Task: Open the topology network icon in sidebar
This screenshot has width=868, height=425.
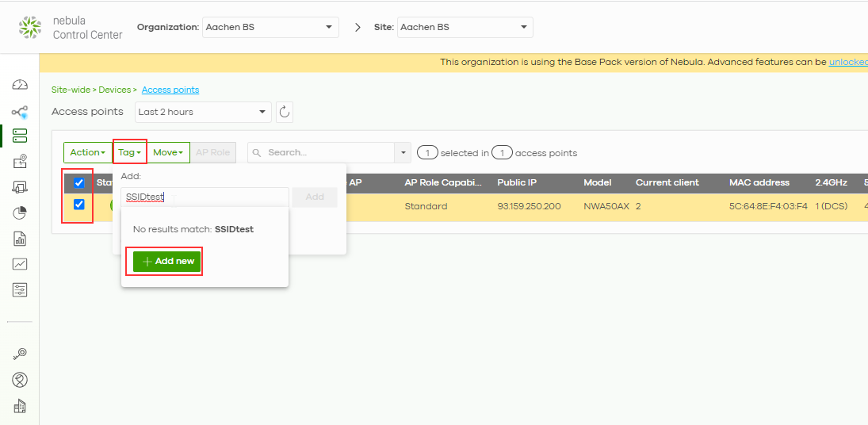Action: coord(20,113)
